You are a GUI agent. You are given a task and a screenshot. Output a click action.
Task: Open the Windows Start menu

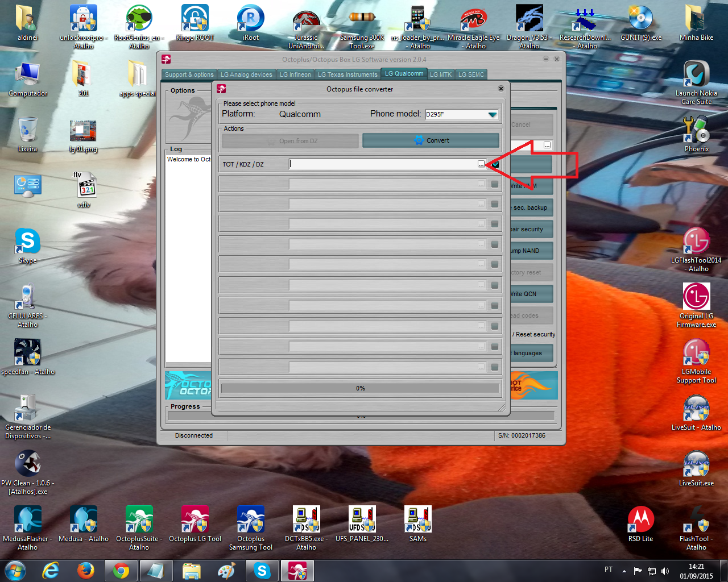(15, 571)
